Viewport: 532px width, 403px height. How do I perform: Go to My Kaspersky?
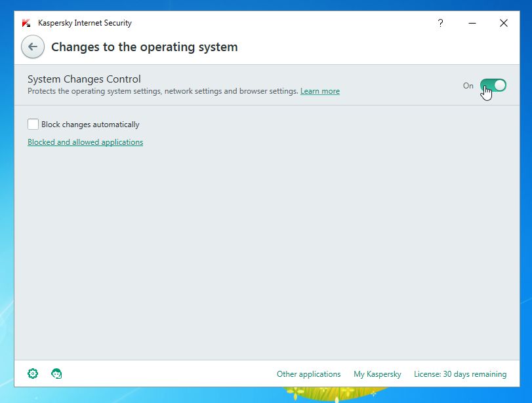tap(377, 374)
